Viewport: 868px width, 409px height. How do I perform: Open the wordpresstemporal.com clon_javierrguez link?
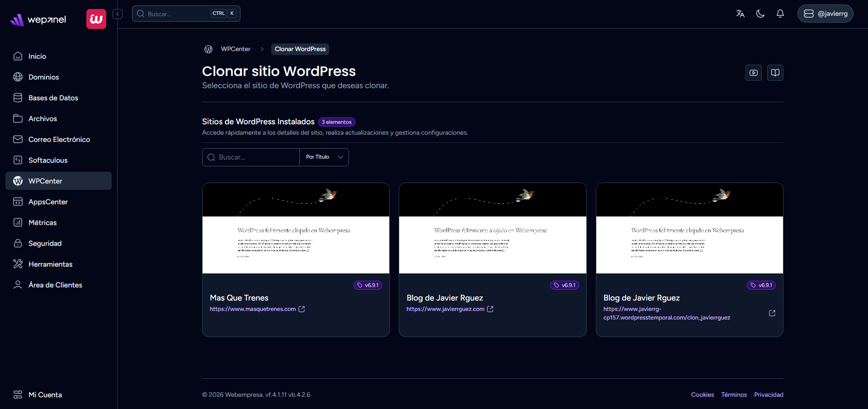pos(667,313)
